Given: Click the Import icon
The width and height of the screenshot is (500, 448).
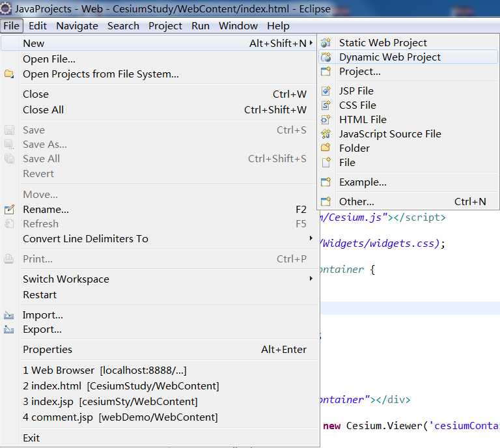Looking at the screenshot, I should (9, 315).
